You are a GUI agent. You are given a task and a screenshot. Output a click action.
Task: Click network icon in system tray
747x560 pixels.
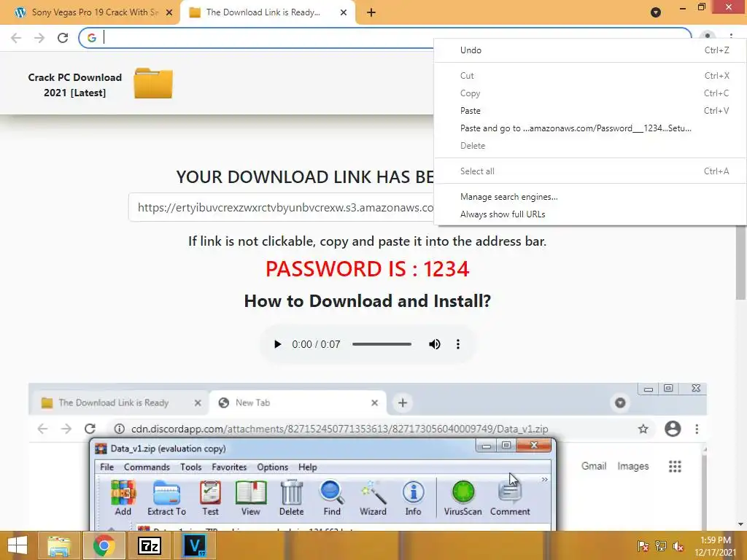pyautogui.click(x=660, y=546)
